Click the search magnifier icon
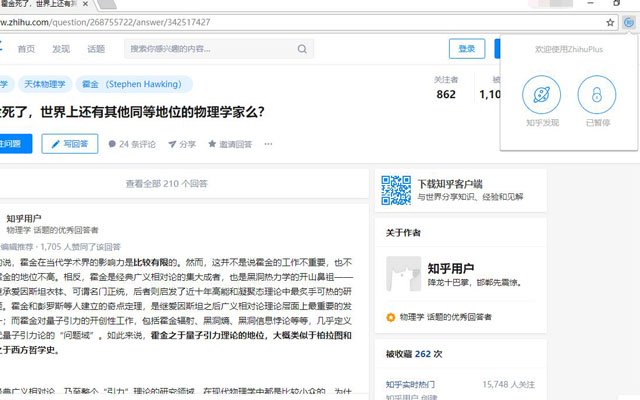Viewport: 640px width, 400px height. coord(302,49)
